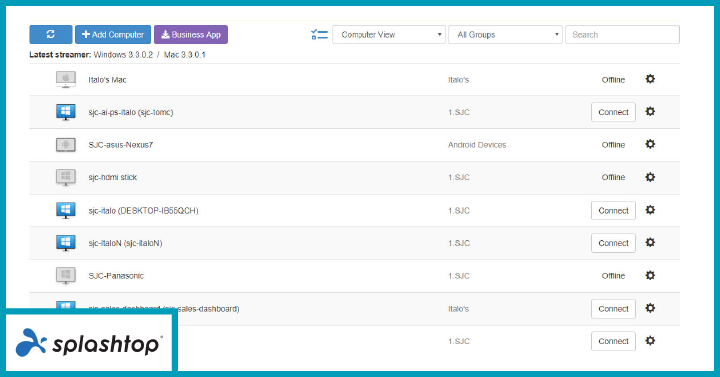Open settings gear for sjc-ai-ps-italo

coord(650,112)
